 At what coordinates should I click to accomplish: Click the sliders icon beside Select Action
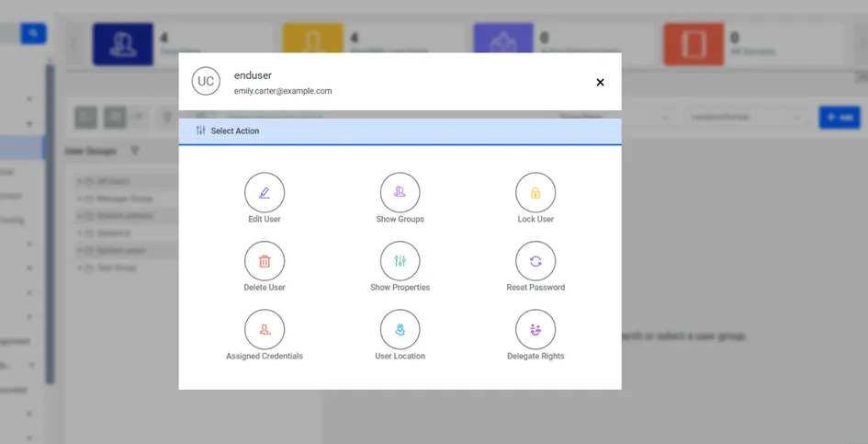[x=200, y=131]
